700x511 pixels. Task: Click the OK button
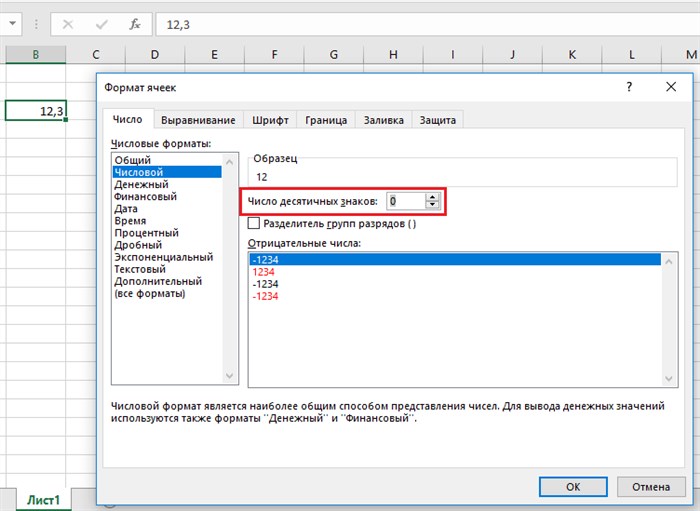tap(573, 486)
